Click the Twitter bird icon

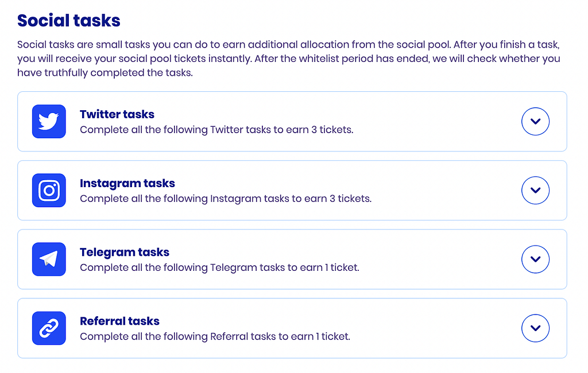pos(49,122)
